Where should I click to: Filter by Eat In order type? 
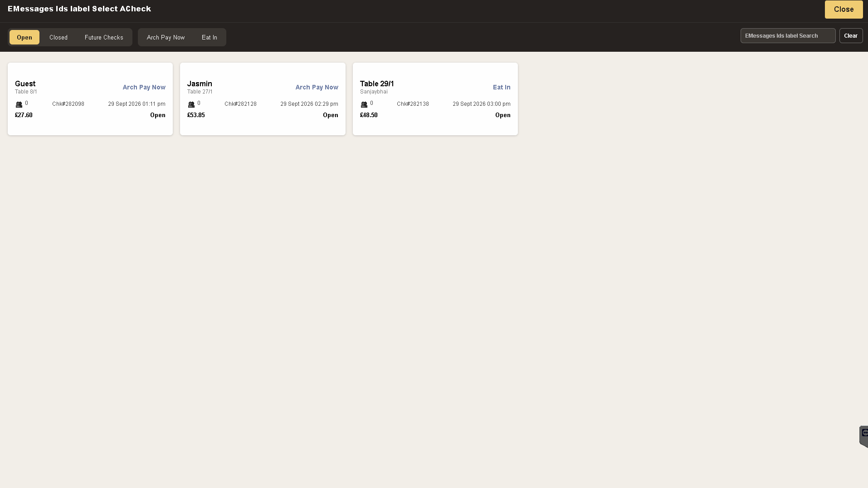pyautogui.click(x=210, y=37)
